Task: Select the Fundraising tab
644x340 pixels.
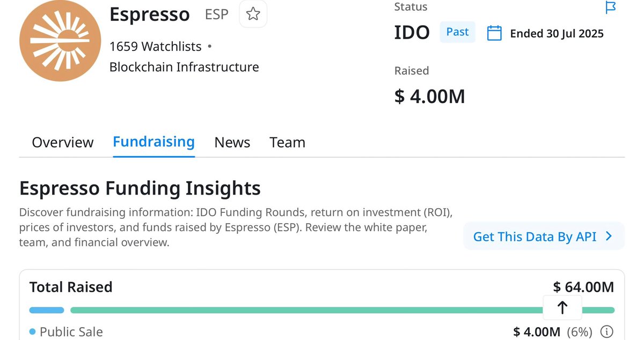Action: tap(153, 142)
